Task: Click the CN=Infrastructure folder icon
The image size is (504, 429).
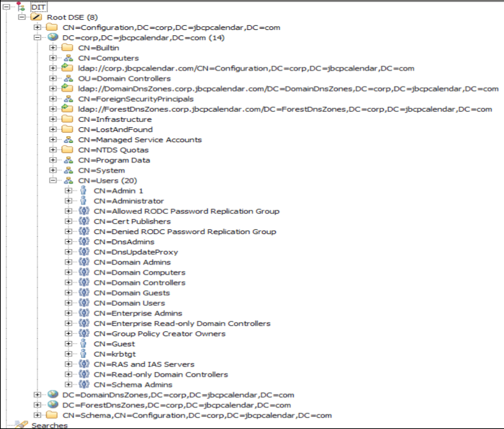Action: click(x=68, y=119)
